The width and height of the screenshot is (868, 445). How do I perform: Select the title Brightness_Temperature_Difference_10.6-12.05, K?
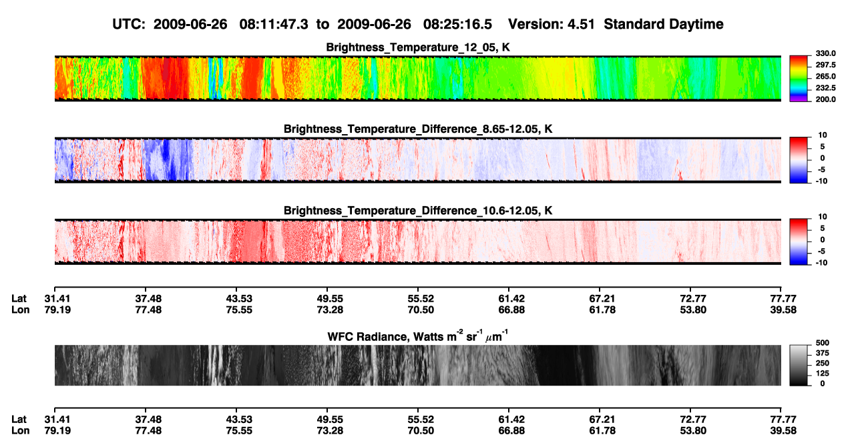click(x=418, y=211)
